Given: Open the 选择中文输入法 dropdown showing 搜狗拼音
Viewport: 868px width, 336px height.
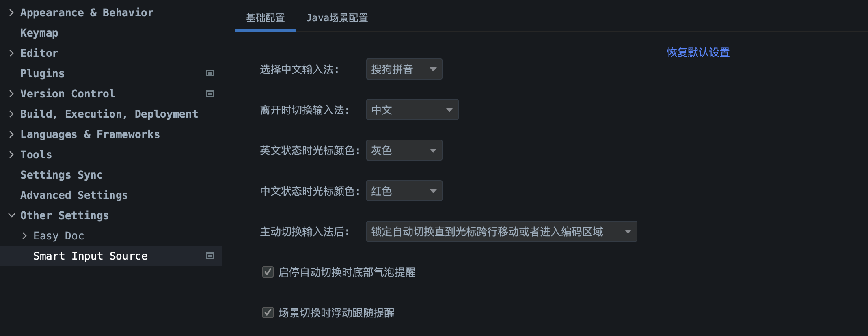Looking at the screenshot, I should [404, 69].
